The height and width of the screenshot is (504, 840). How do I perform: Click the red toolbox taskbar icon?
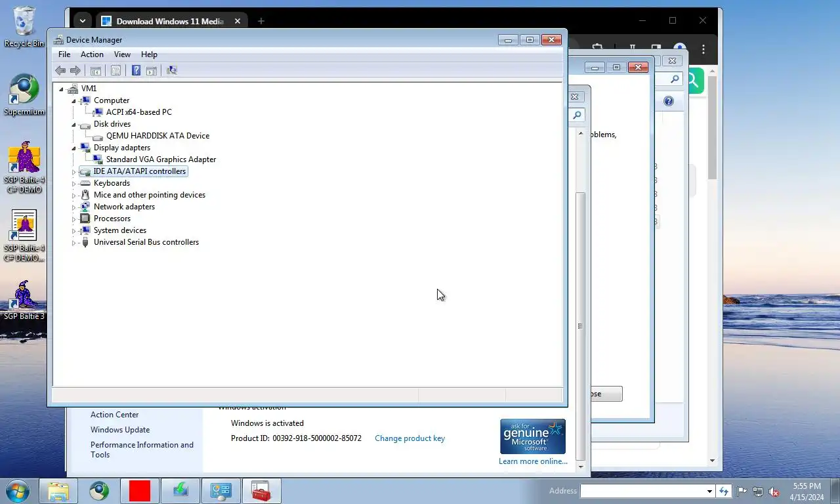coord(262,491)
